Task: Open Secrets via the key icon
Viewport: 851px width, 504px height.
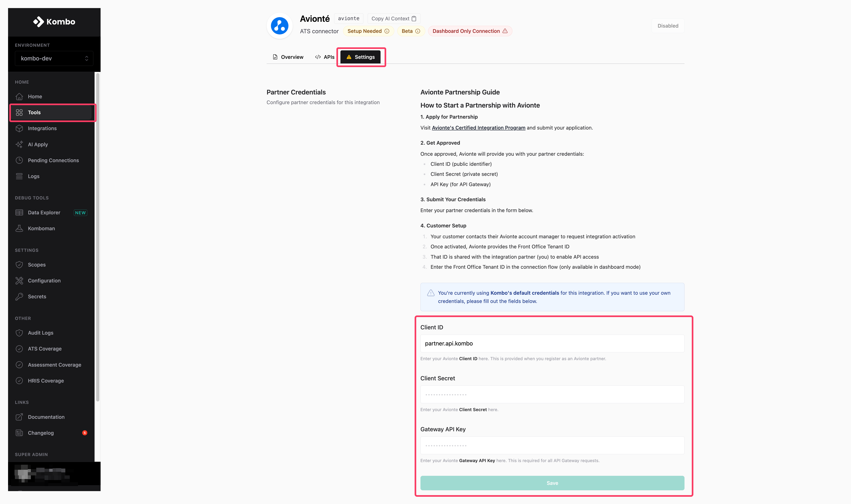Action: point(19,297)
